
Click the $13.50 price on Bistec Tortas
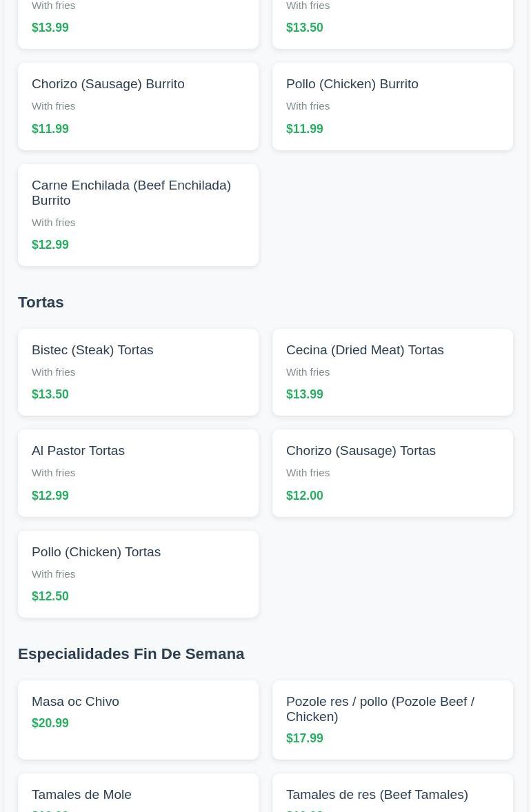[50, 394]
